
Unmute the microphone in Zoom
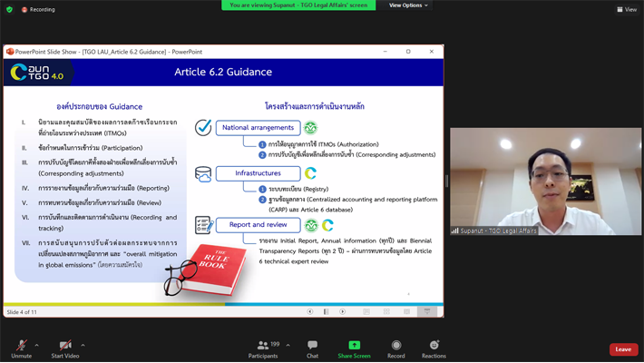(21, 346)
